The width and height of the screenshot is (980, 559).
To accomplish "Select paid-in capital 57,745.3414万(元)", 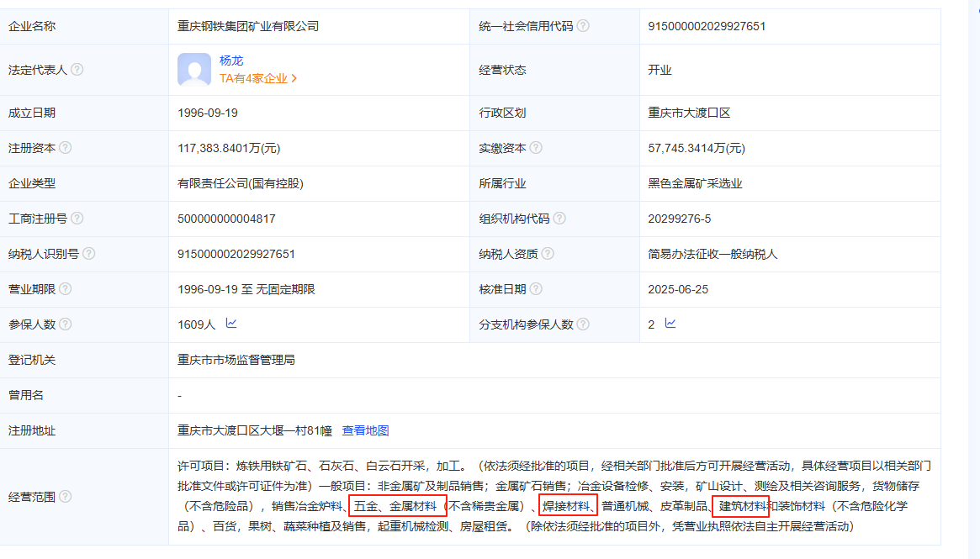I will 697,148.
